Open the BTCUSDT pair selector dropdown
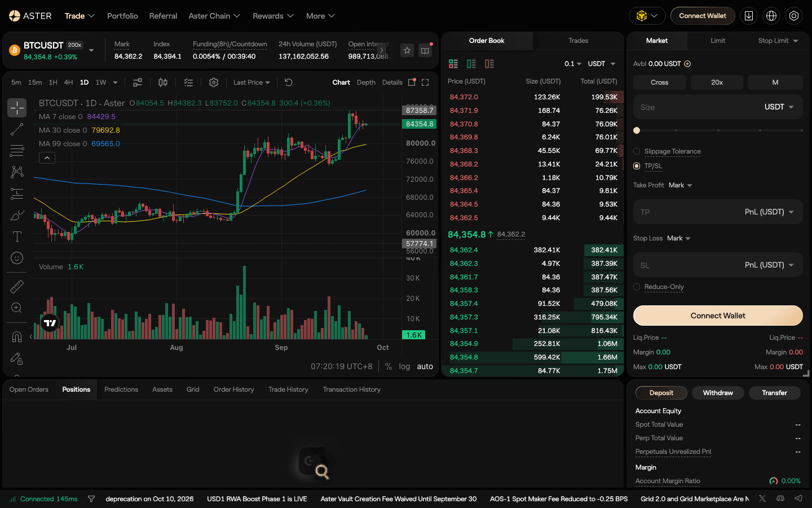 pos(91,51)
